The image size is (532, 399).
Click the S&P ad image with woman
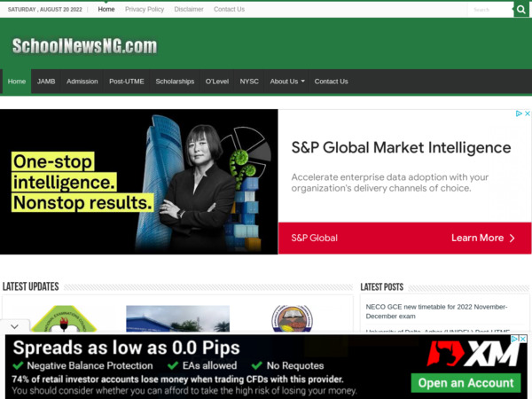coord(139,182)
